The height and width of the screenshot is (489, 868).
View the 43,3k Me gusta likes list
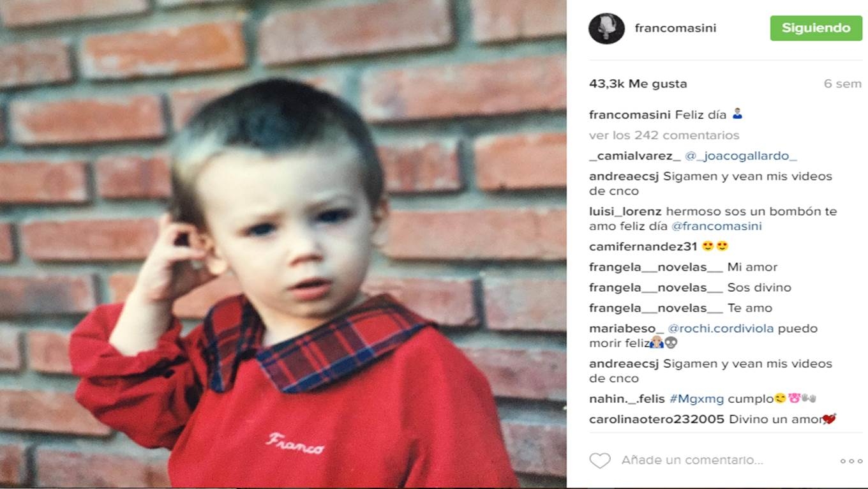pos(638,84)
